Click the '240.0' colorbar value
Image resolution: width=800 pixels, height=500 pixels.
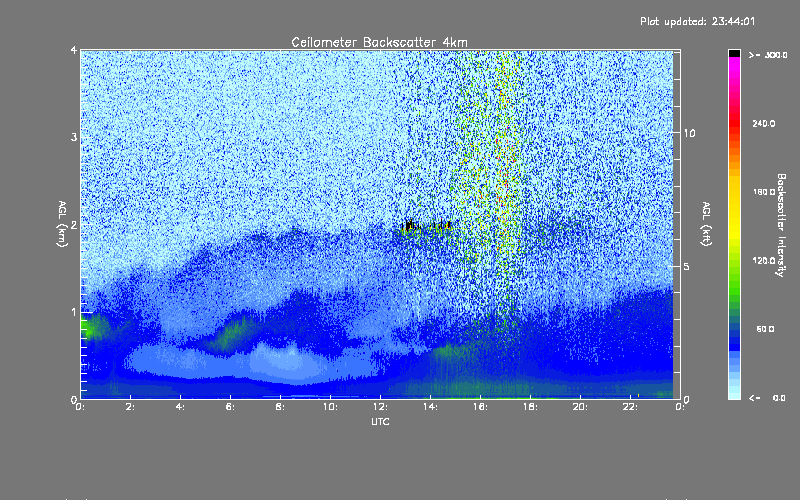pyautogui.click(x=764, y=123)
